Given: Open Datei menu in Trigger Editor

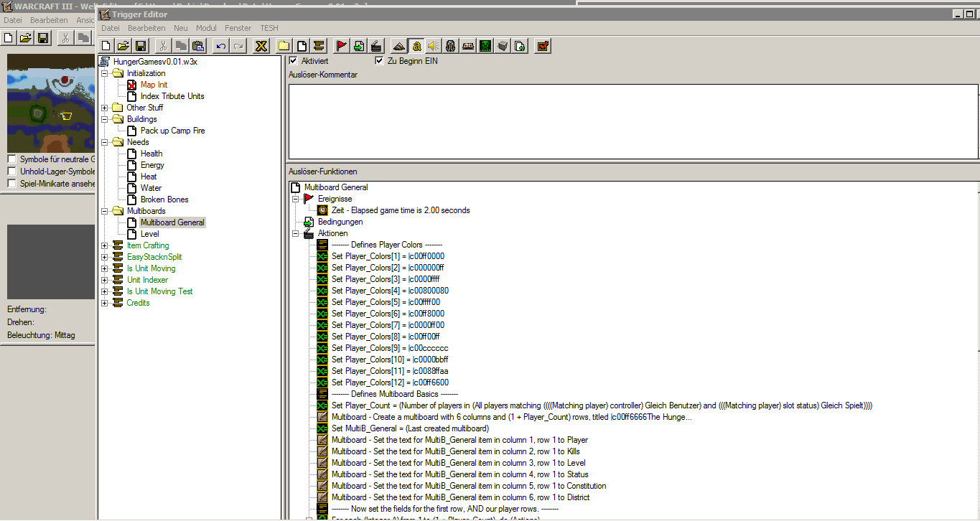Looking at the screenshot, I should [x=111, y=28].
